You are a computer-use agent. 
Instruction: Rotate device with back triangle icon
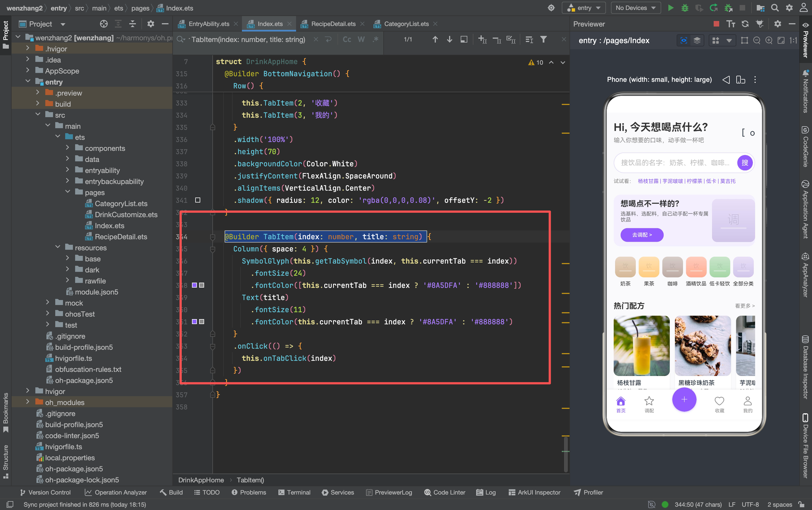pos(726,80)
